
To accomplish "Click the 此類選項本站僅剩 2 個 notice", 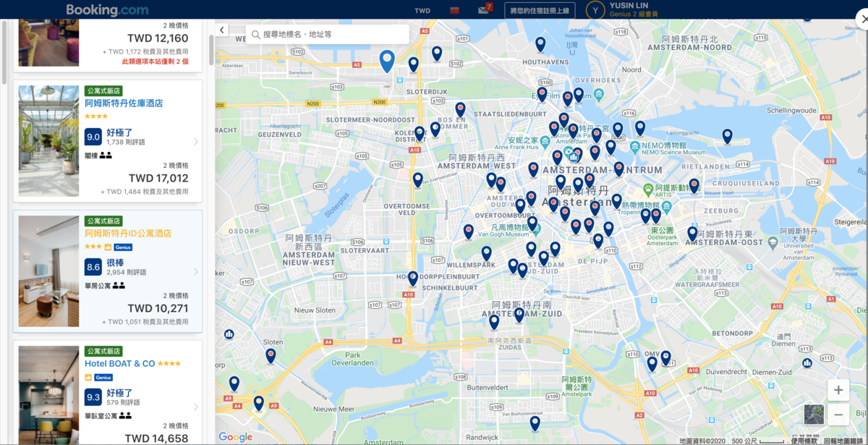I will (155, 62).
